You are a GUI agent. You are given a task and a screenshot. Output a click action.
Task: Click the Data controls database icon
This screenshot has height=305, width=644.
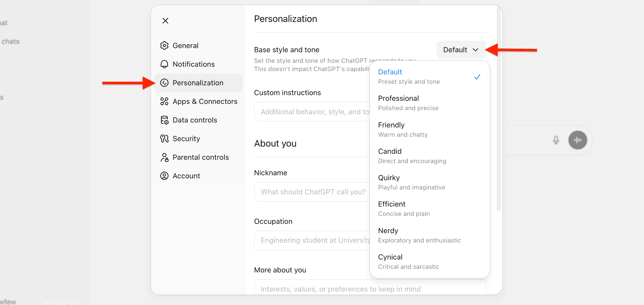click(x=164, y=120)
